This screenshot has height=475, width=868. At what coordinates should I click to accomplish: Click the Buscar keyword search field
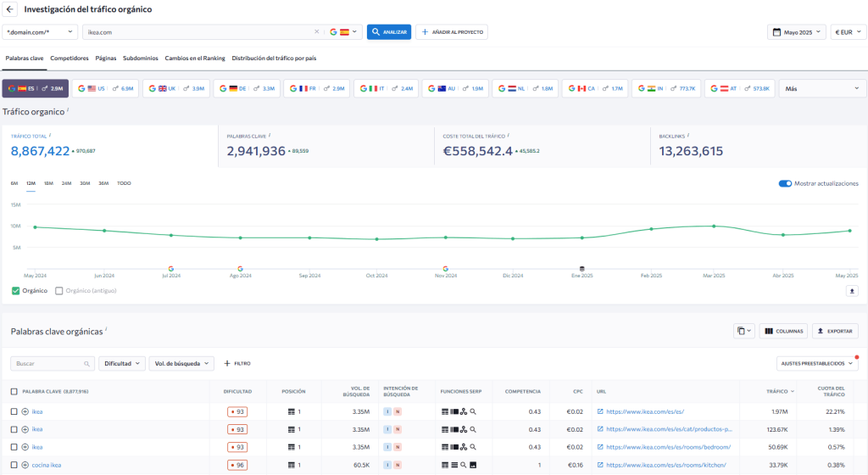53,364
